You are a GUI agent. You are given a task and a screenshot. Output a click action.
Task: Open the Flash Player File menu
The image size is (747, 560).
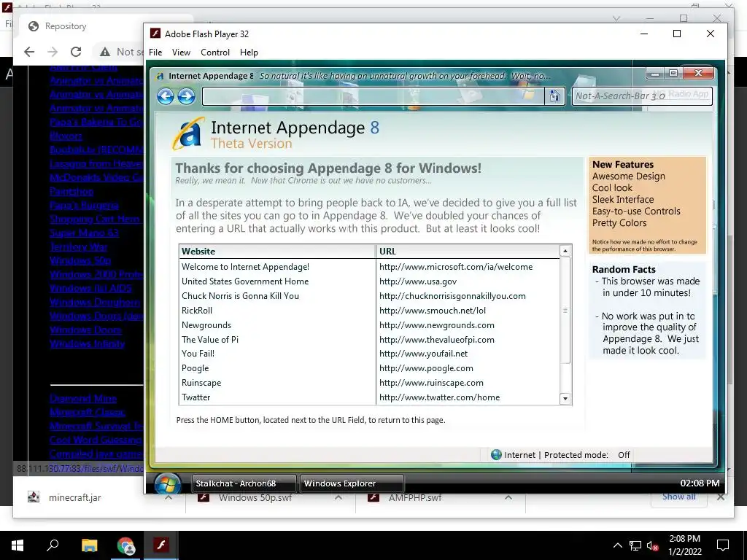coord(155,52)
